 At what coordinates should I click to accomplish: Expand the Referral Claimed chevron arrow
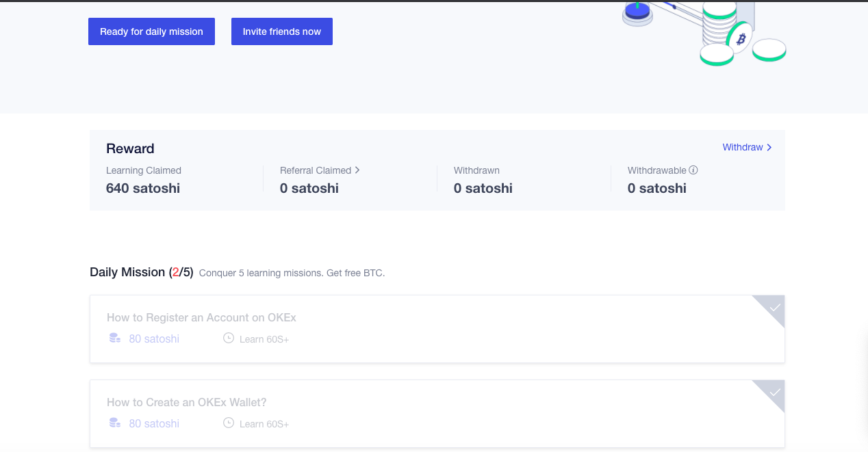(357, 170)
